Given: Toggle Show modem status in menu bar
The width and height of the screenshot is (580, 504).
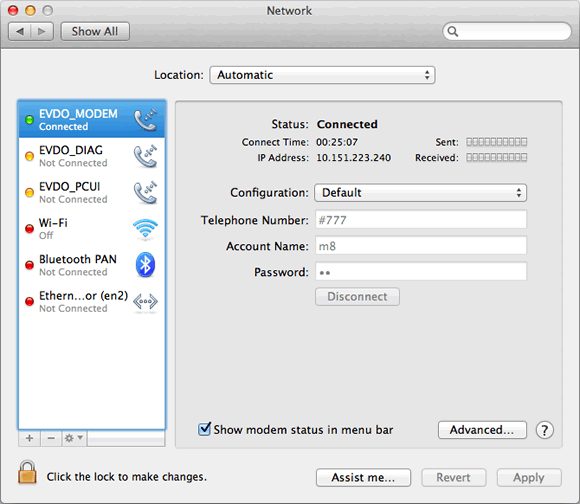Looking at the screenshot, I should [x=204, y=429].
